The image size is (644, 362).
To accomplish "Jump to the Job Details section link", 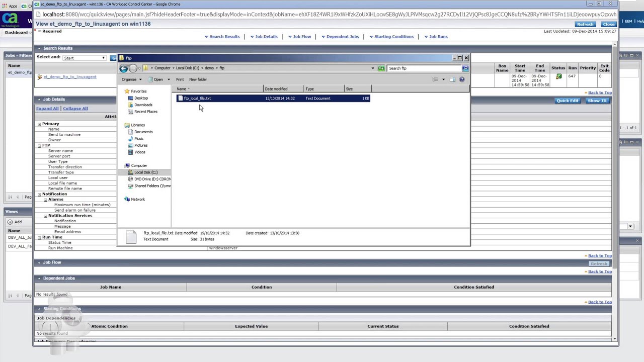I will [266, 37].
